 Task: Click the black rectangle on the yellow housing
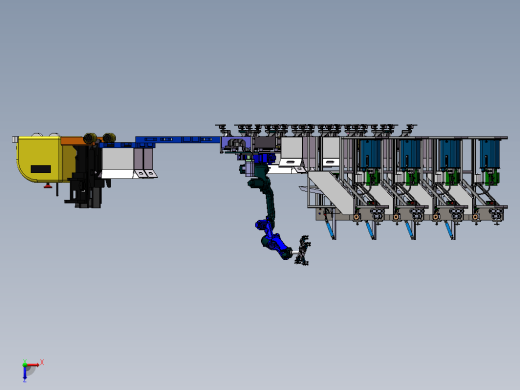(41, 169)
